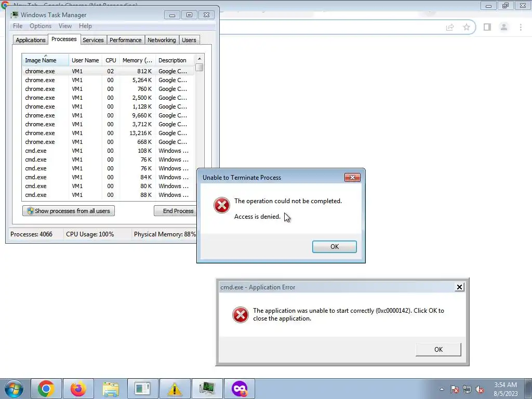Open the warning-sign app on the taskbar

[175, 389]
